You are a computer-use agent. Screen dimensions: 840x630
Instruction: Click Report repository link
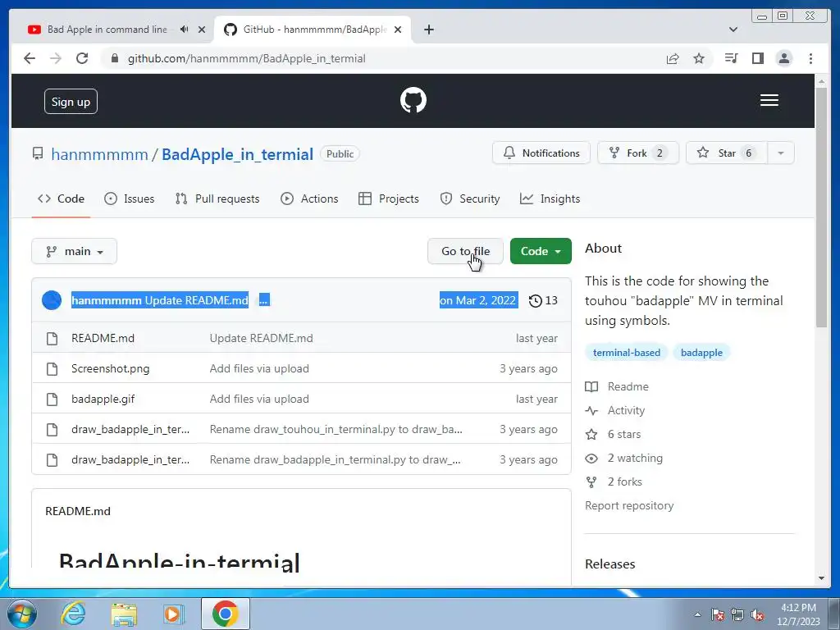(629, 505)
